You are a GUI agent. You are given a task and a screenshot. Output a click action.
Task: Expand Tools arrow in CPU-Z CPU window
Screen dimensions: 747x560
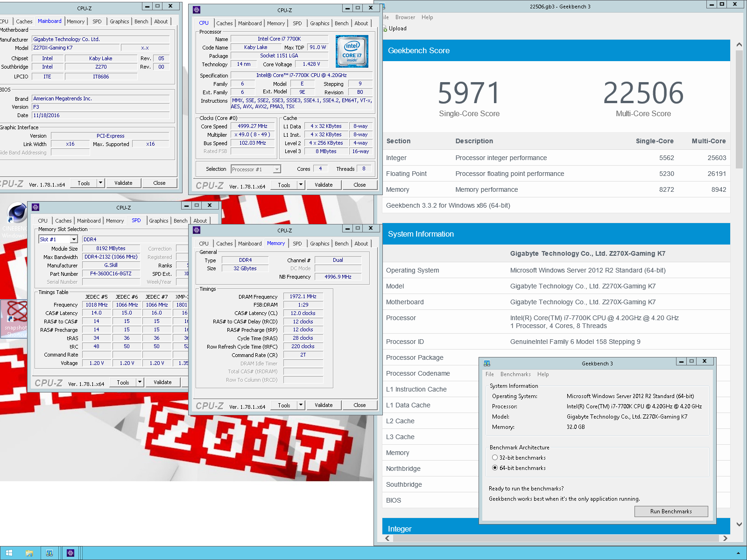(301, 185)
